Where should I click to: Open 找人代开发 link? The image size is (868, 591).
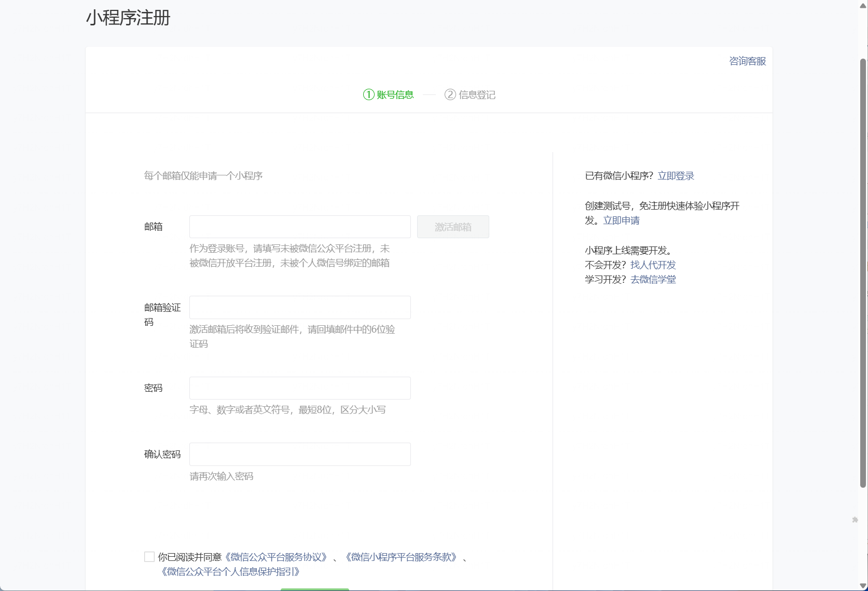click(x=653, y=265)
